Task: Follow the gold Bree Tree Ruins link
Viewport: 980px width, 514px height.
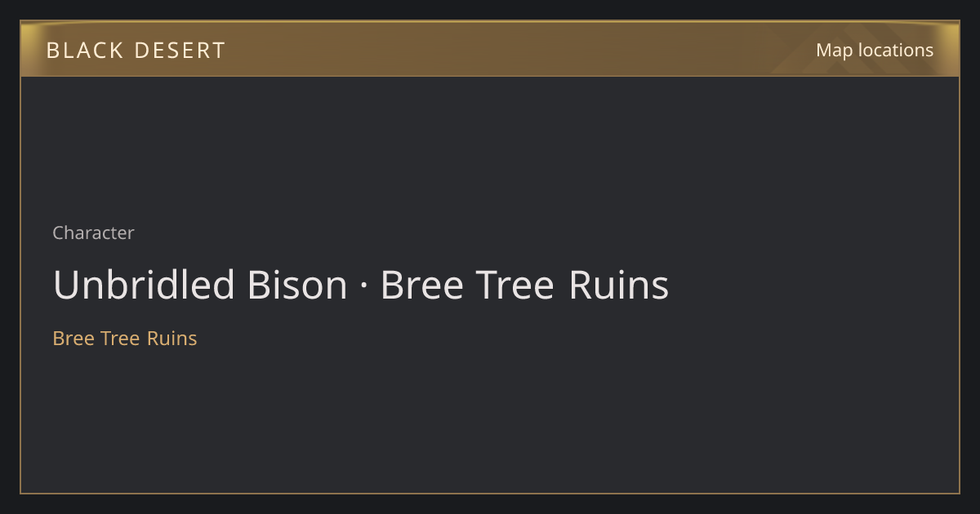Action: click(x=125, y=338)
